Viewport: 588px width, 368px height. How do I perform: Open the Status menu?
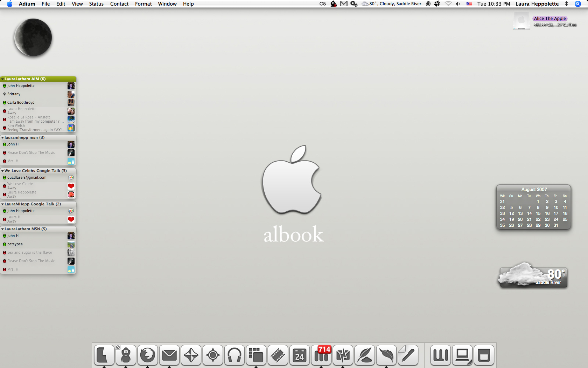96,4
